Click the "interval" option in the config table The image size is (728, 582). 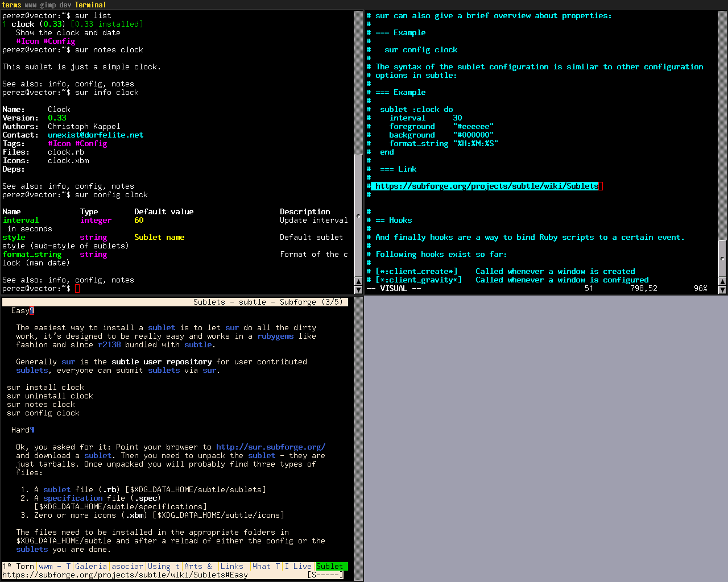tap(20, 221)
